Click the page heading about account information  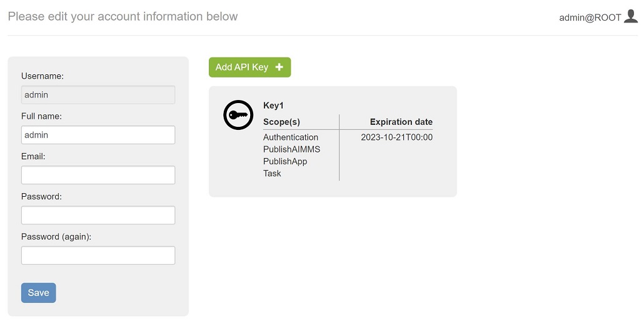tap(123, 16)
